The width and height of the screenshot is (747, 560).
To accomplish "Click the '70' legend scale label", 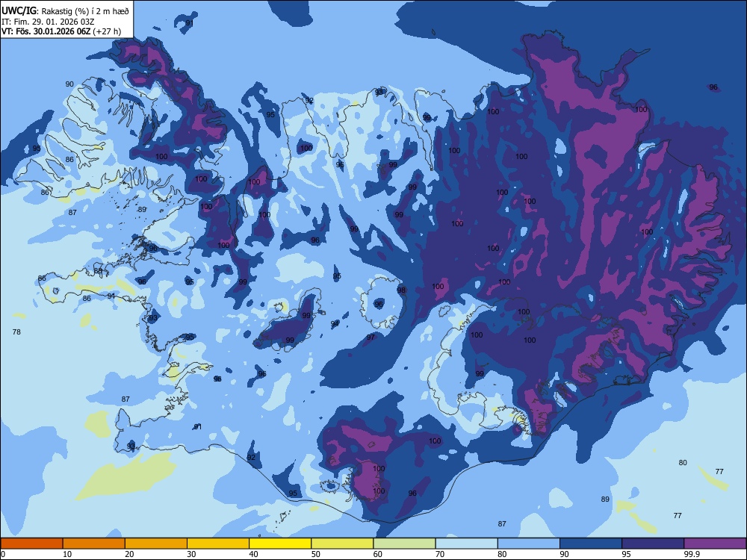I will coord(440,554).
